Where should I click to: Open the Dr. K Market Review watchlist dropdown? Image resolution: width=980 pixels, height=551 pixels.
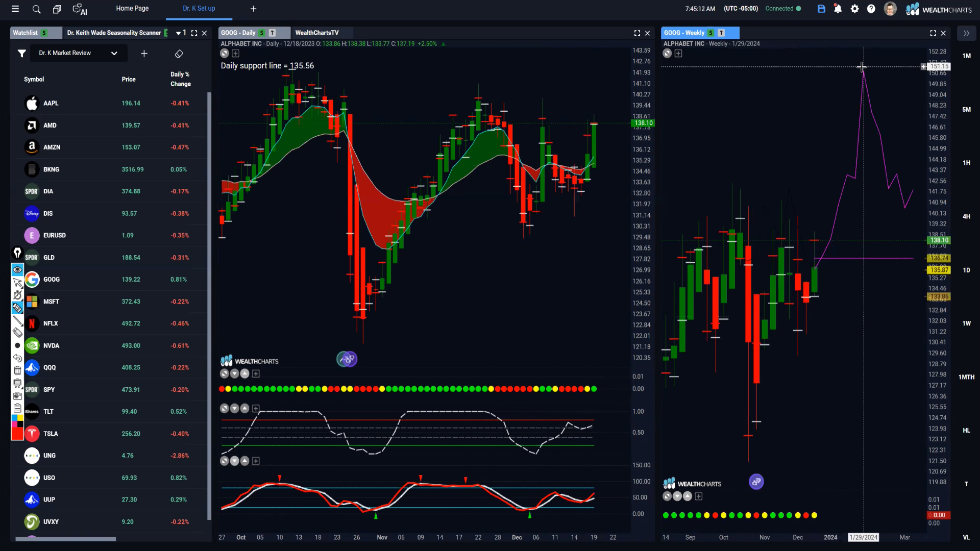point(78,53)
